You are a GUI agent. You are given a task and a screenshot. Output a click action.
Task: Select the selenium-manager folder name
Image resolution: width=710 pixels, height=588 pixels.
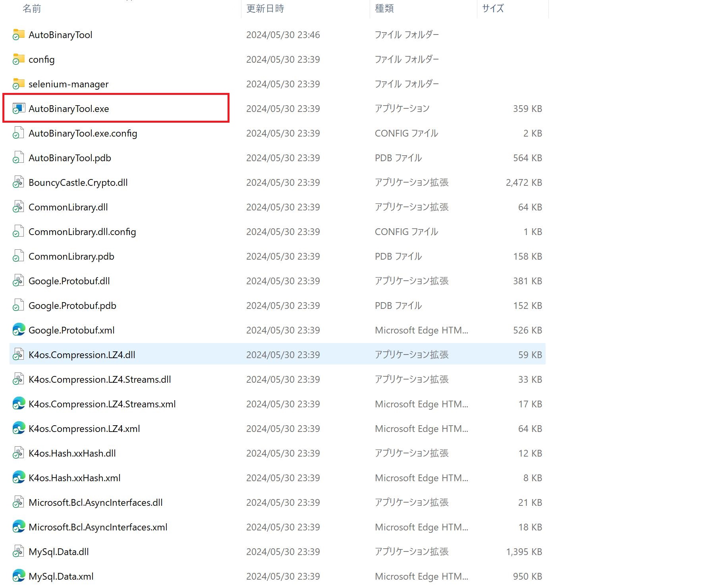coord(69,84)
